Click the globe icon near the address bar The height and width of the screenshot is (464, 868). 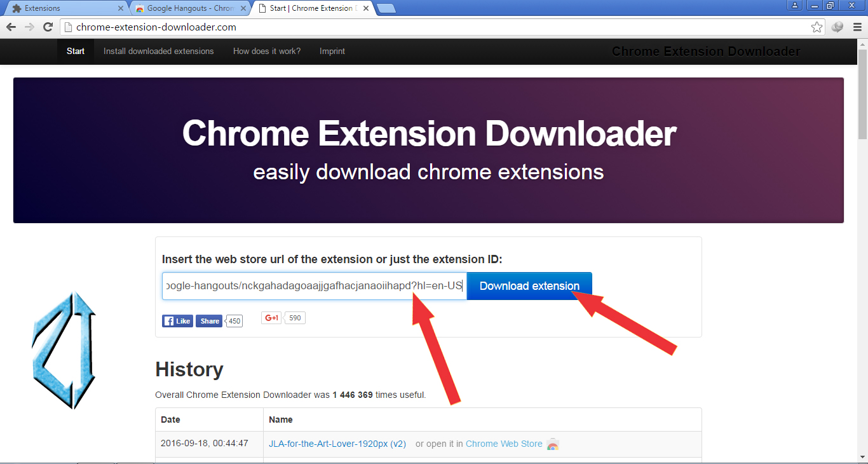click(x=837, y=27)
